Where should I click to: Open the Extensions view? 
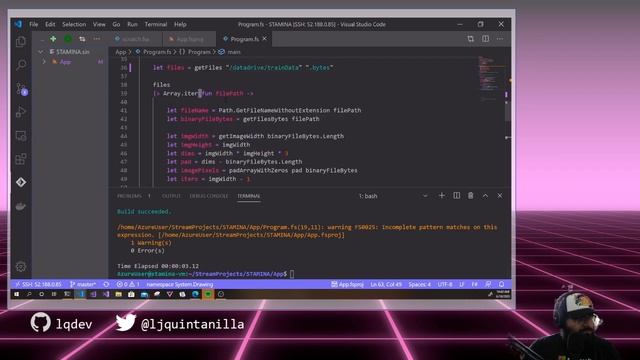click(x=21, y=159)
